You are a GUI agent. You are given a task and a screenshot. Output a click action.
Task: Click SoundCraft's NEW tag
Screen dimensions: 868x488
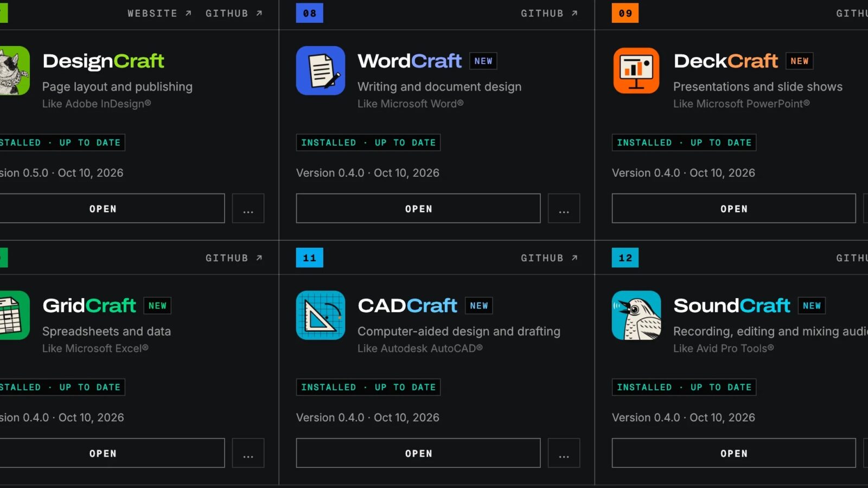tap(812, 306)
